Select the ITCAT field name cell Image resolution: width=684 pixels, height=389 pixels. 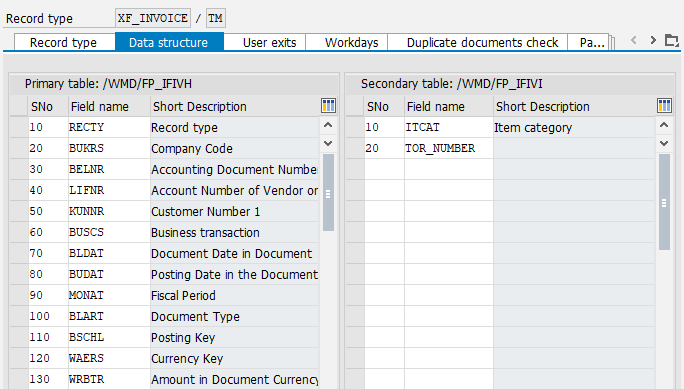point(448,127)
